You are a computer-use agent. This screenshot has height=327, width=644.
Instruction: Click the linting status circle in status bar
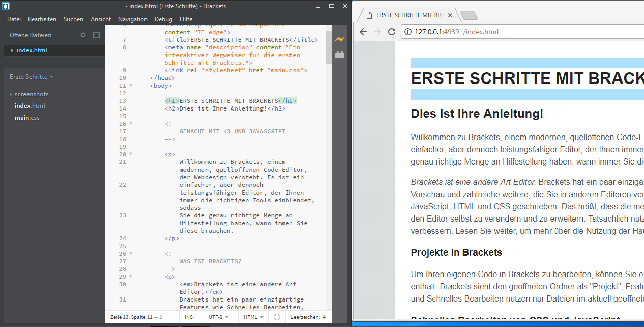click(x=277, y=317)
